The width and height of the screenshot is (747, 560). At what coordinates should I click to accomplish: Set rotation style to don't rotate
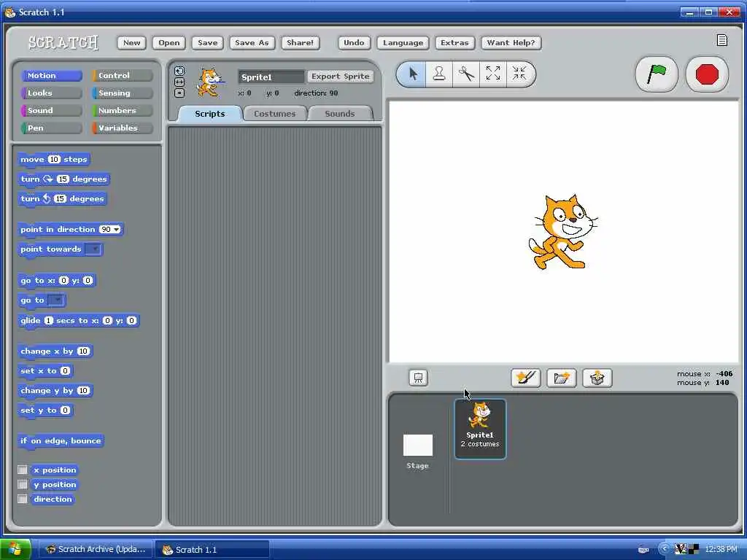point(179,93)
